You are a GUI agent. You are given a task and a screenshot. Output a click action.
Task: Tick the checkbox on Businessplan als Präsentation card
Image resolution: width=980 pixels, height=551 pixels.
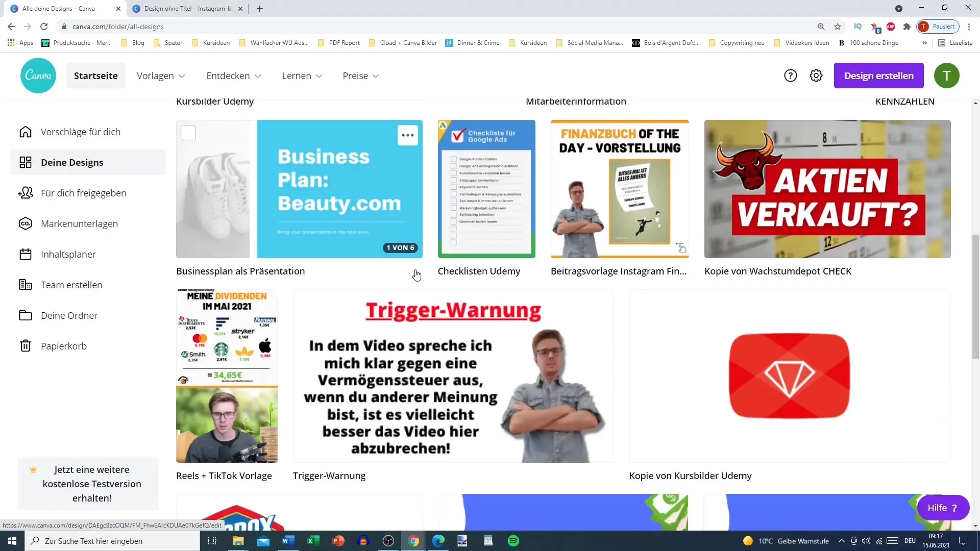click(188, 133)
